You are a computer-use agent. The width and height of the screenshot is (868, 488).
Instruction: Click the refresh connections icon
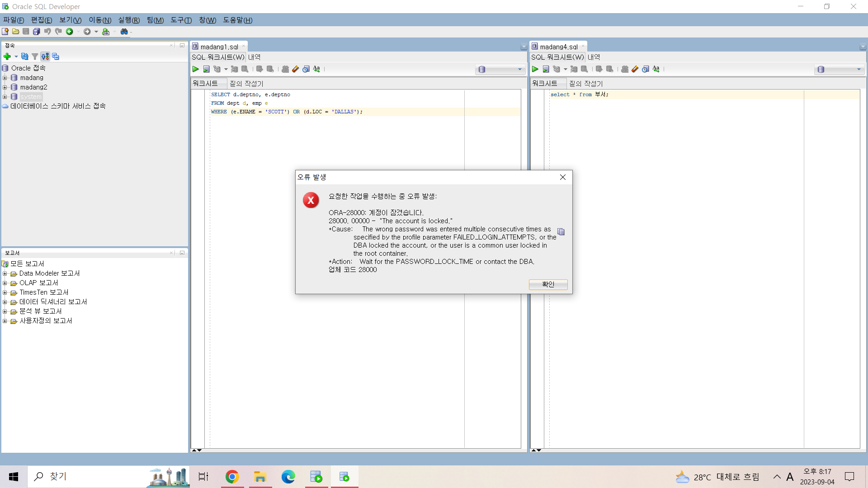point(24,56)
